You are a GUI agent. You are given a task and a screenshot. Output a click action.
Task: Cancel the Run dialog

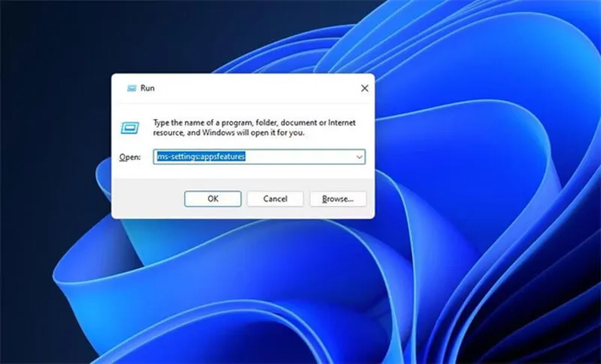[275, 199]
